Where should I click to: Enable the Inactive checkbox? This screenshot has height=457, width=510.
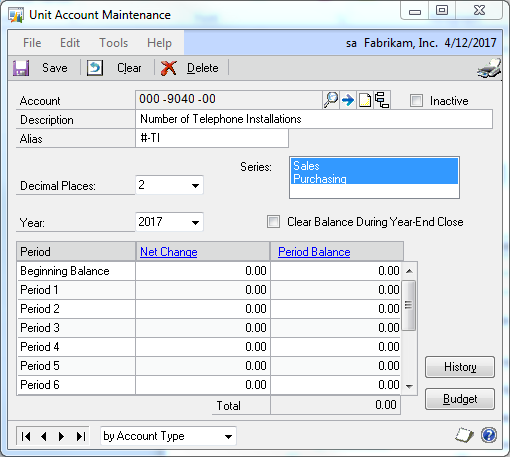416,100
